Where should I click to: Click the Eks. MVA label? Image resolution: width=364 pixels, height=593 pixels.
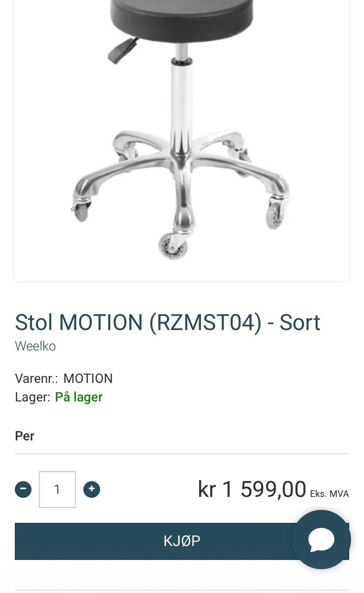tap(329, 494)
